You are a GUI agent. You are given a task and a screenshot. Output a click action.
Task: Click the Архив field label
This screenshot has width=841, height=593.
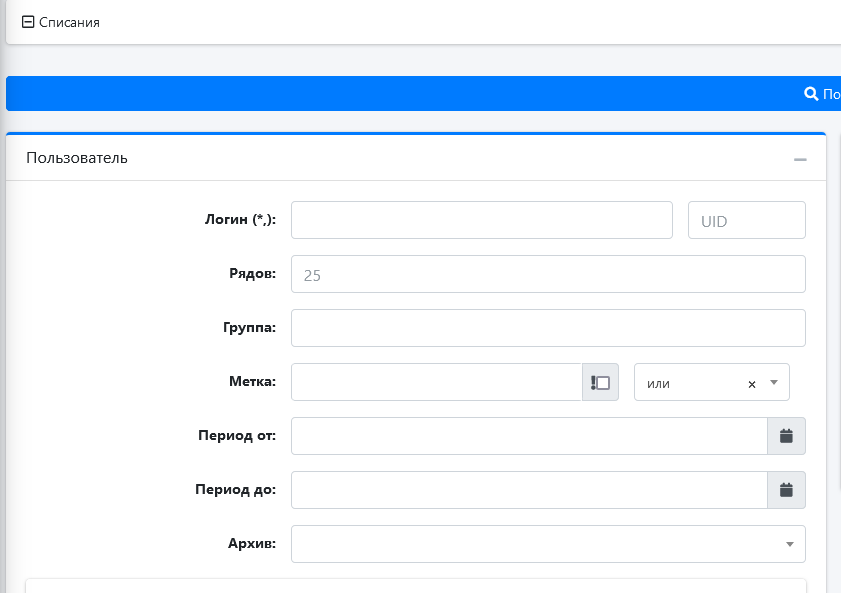(x=252, y=544)
